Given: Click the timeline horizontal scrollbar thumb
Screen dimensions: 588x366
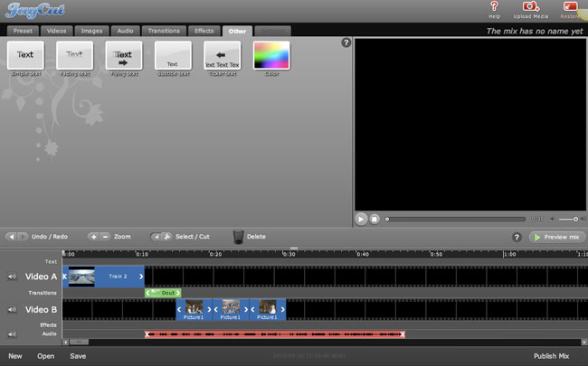Looking at the screenshot, I should click(79, 342).
